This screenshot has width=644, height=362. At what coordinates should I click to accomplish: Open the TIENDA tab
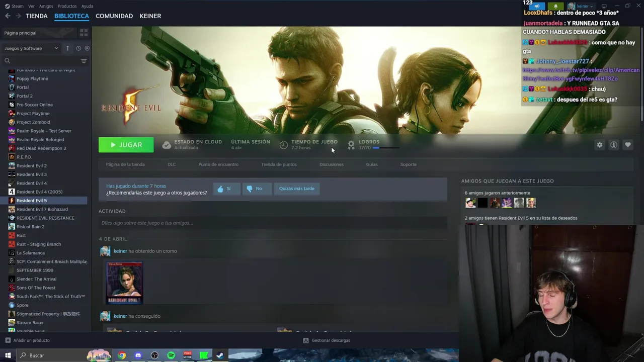coord(37,16)
